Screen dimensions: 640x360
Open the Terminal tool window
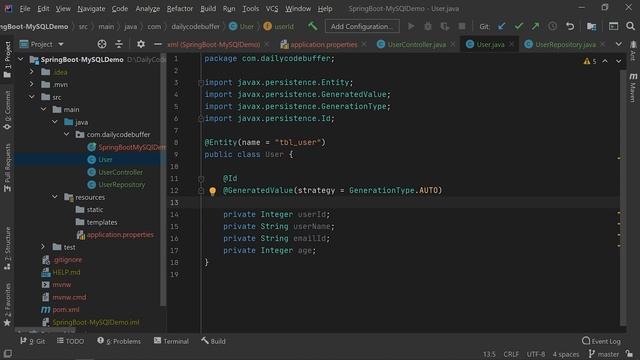tap(171, 341)
